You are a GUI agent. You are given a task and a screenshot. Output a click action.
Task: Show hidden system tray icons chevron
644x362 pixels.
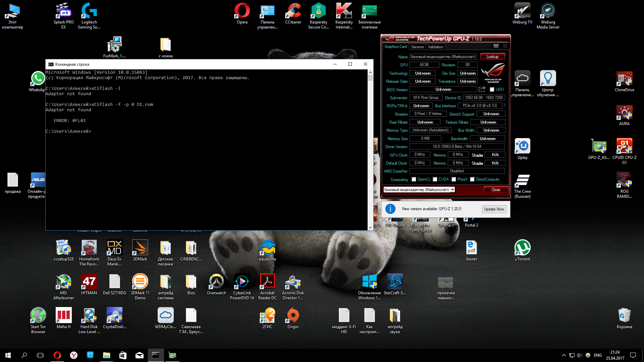coord(563,355)
